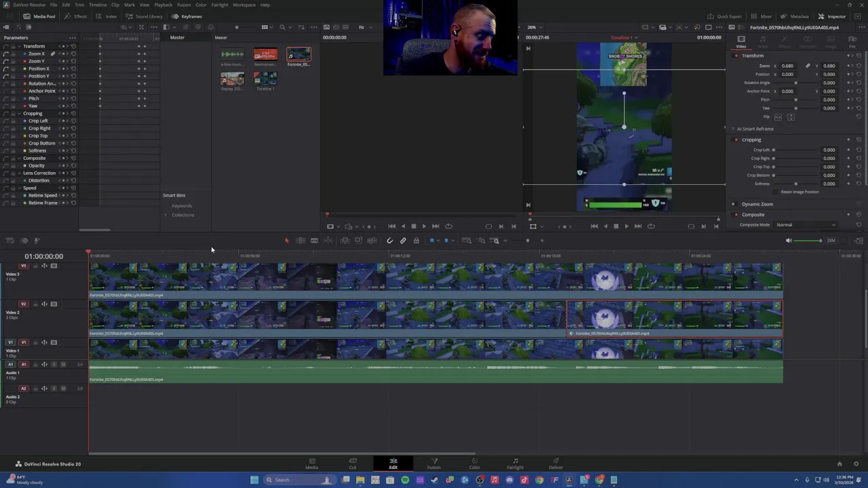
Task: Disable the Video 1 track monitor icon
Action: (x=54, y=342)
